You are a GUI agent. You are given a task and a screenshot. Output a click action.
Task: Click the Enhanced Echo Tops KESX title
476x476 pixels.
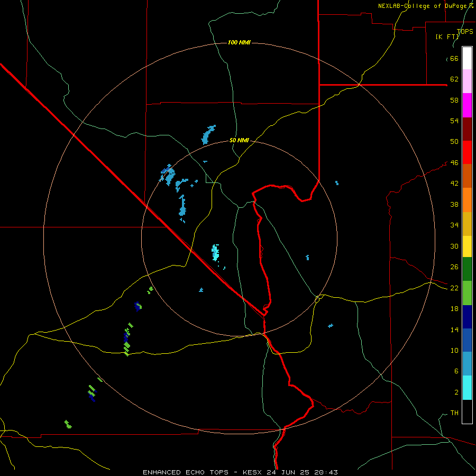point(240,472)
